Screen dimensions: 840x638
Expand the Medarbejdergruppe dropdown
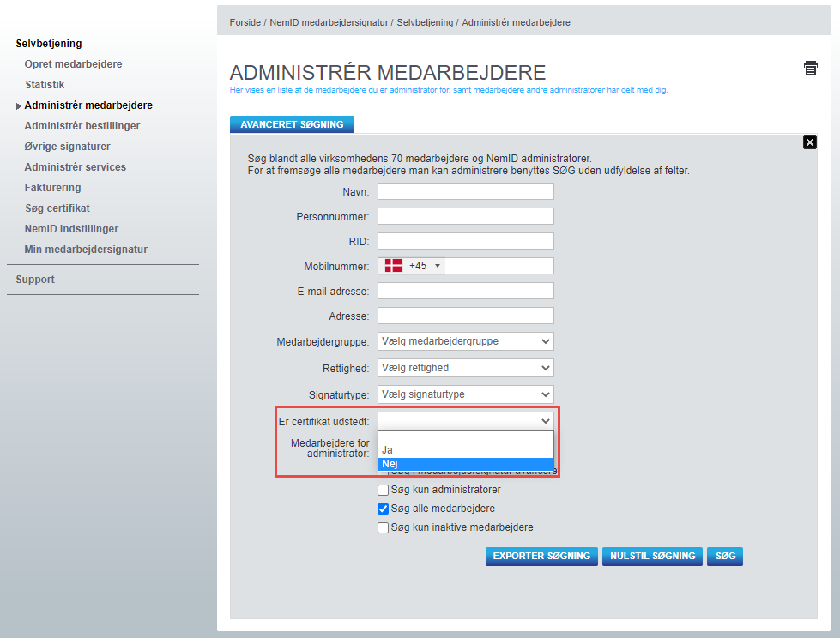(466, 341)
